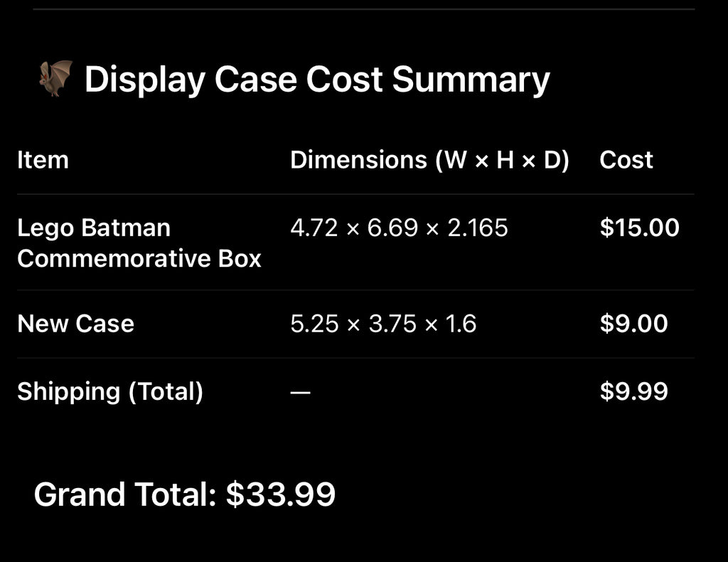Screen dimensions: 728x562
Task: Click the dash in the Shipping row
Action: pyautogui.click(x=300, y=392)
